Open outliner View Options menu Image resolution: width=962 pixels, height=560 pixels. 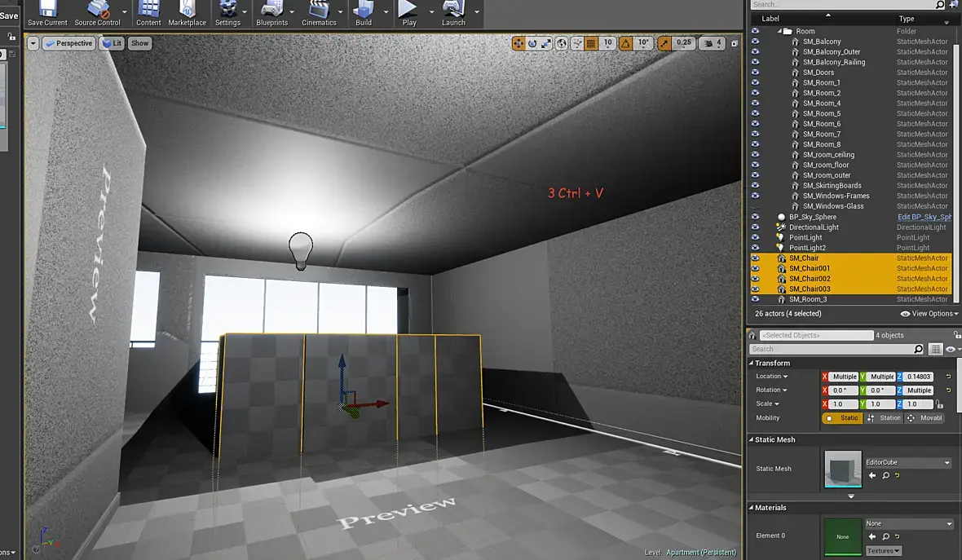pyautogui.click(x=929, y=314)
